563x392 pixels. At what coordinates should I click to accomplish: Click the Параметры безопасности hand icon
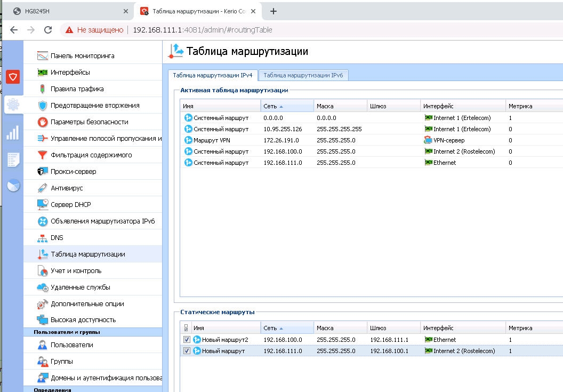42,122
